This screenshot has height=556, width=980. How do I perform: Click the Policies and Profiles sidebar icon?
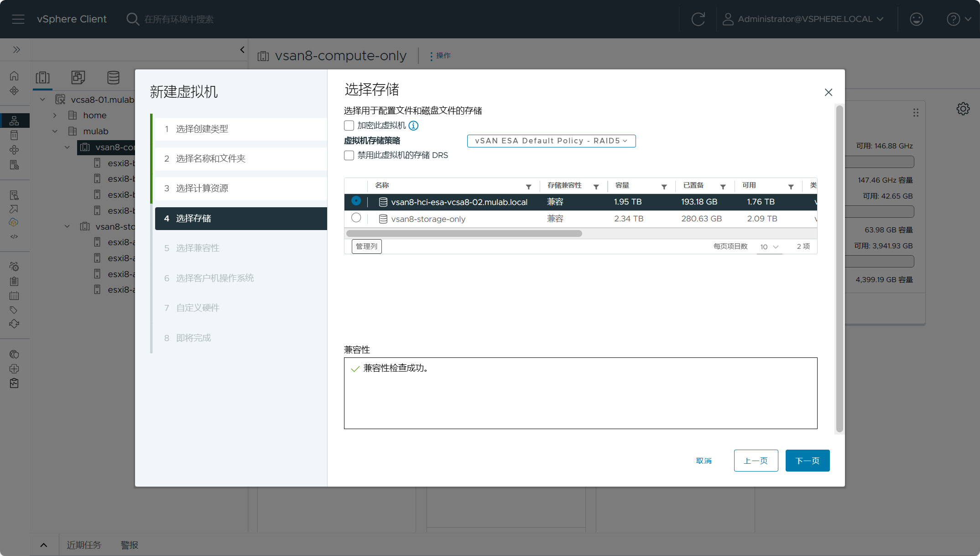[x=14, y=195]
